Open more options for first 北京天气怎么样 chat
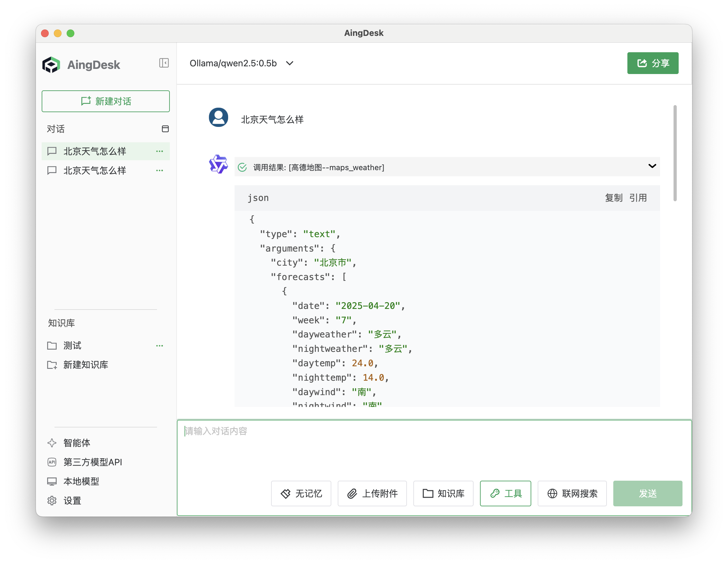 (x=159, y=151)
